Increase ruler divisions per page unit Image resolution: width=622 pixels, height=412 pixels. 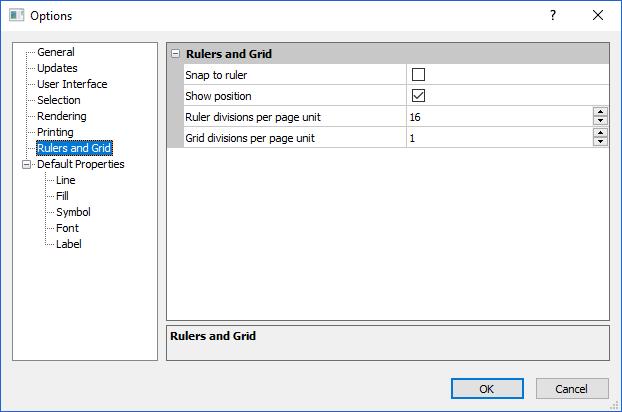(x=600, y=112)
